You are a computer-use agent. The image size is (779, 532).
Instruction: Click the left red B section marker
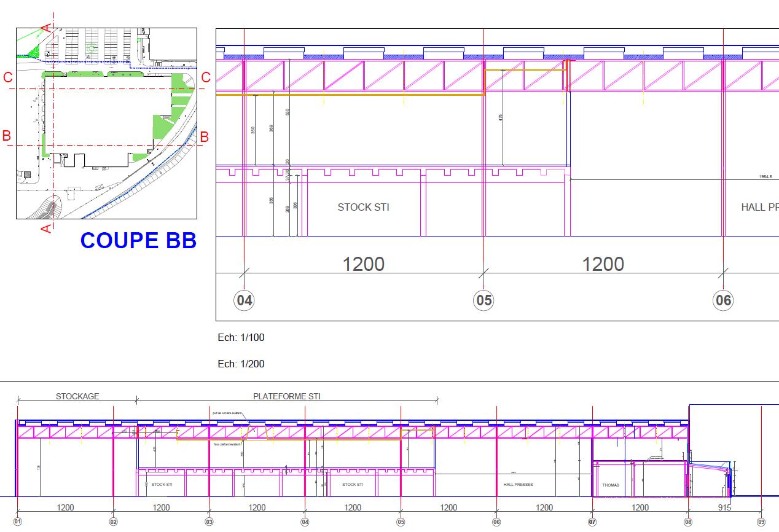[7, 136]
